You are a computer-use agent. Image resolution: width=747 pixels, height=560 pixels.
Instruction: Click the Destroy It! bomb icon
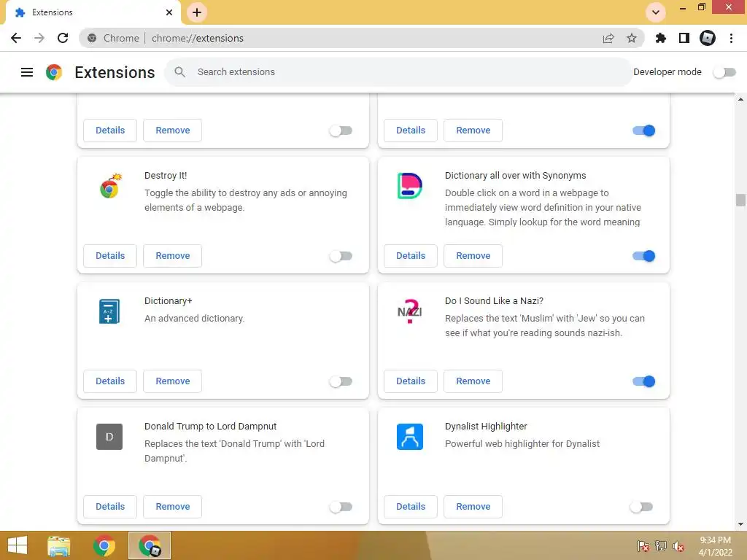(x=110, y=186)
